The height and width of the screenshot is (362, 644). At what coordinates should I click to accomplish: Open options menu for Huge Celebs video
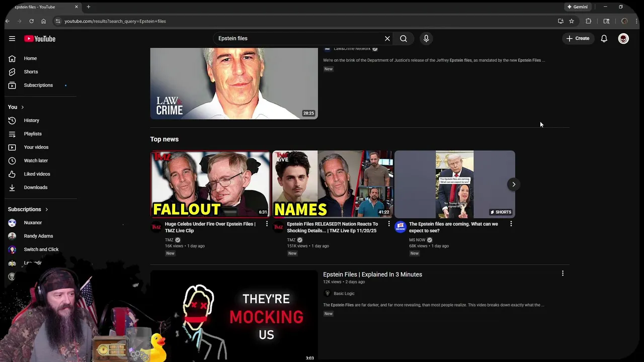[x=267, y=224]
